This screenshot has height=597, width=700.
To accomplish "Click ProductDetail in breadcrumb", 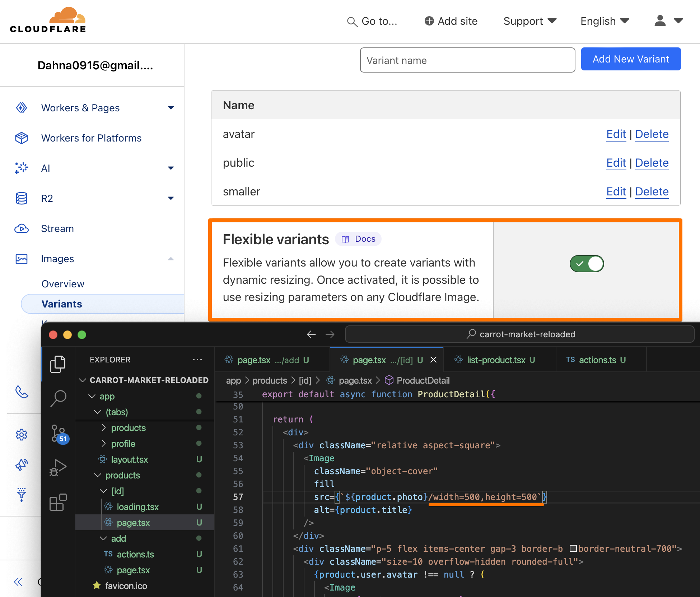I will pos(423,380).
